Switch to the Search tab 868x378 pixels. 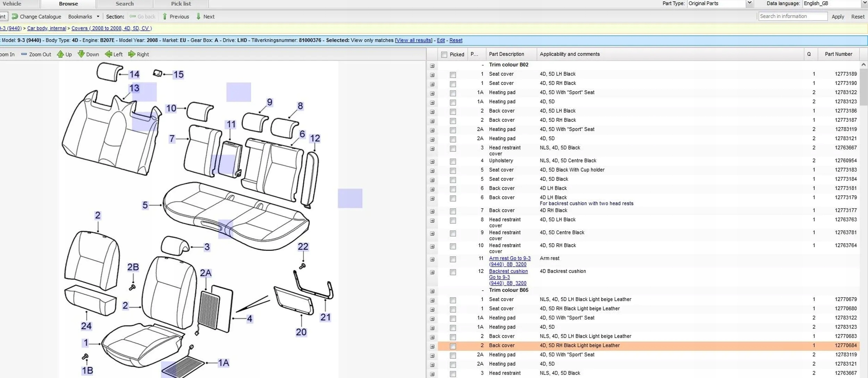[124, 4]
